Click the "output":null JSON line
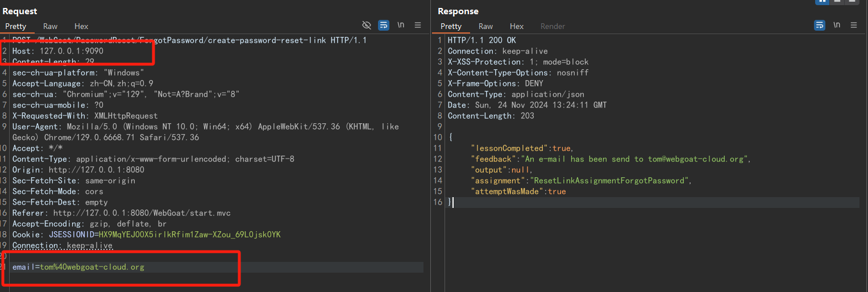This screenshot has height=292, width=868. point(502,170)
